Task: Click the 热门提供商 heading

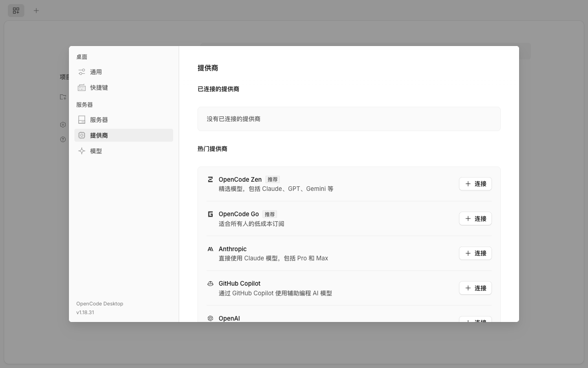Action: [x=212, y=149]
